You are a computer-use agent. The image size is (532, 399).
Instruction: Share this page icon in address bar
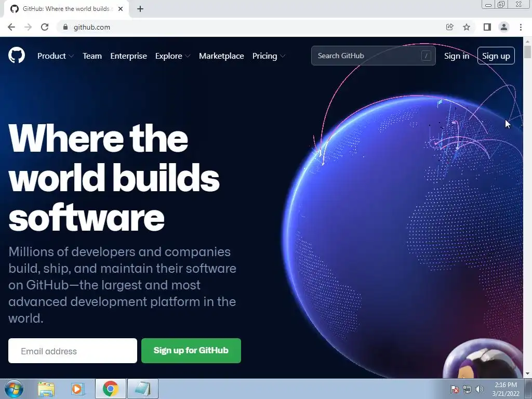point(449,27)
